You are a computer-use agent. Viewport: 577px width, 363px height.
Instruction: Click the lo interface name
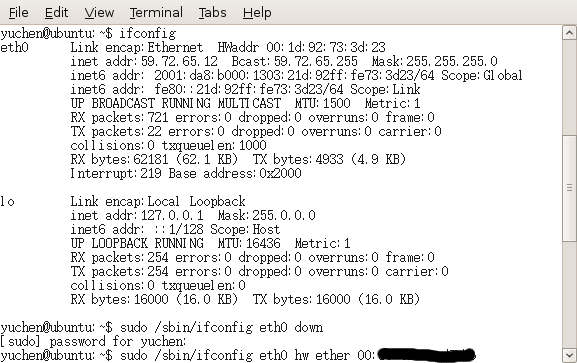[7, 201]
